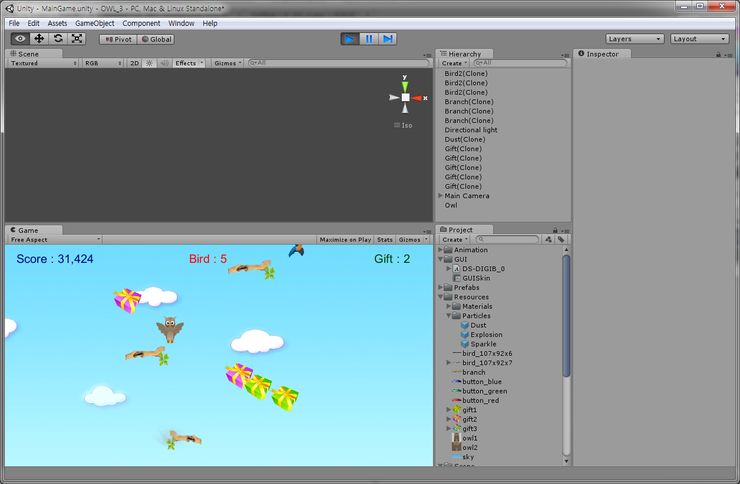Open the Assets menu
This screenshot has width=740, height=484.
[x=57, y=23]
